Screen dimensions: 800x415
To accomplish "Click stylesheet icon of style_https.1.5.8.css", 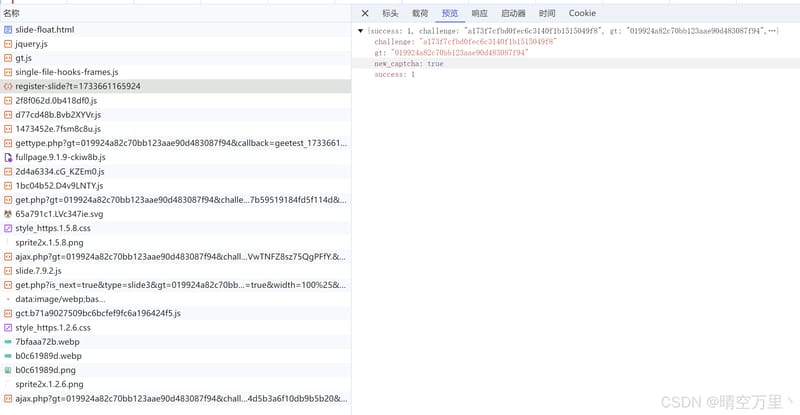I will (8, 228).
